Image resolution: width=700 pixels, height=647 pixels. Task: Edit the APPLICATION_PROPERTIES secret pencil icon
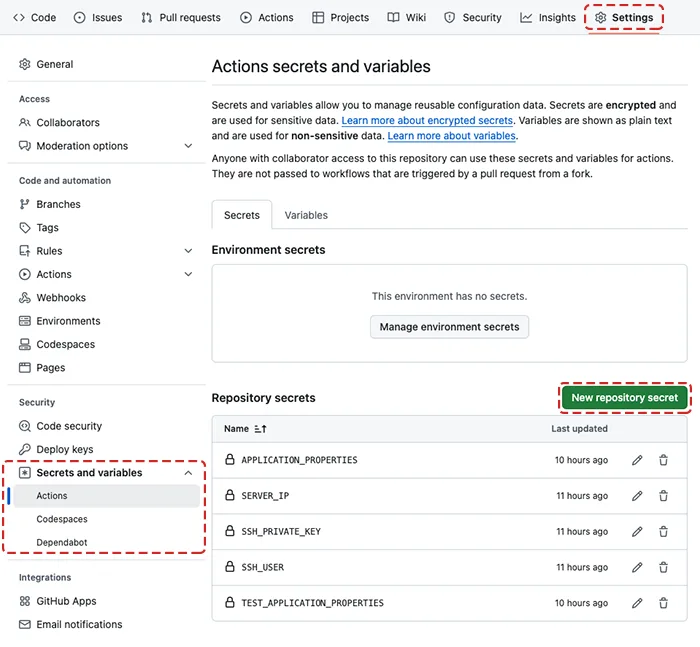point(637,460)
